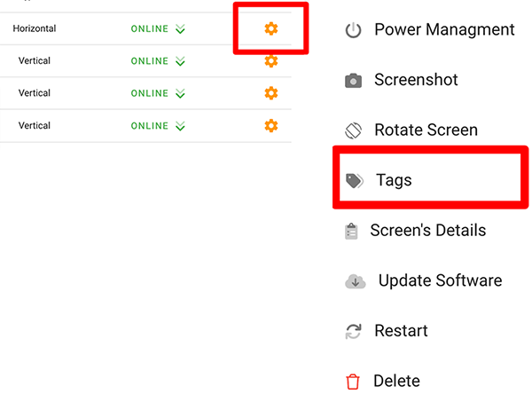Image resolution: width=532 pixels, height=410 pixels.
Task: Click the camera Screenshot icon
Action: coord(354,81)
